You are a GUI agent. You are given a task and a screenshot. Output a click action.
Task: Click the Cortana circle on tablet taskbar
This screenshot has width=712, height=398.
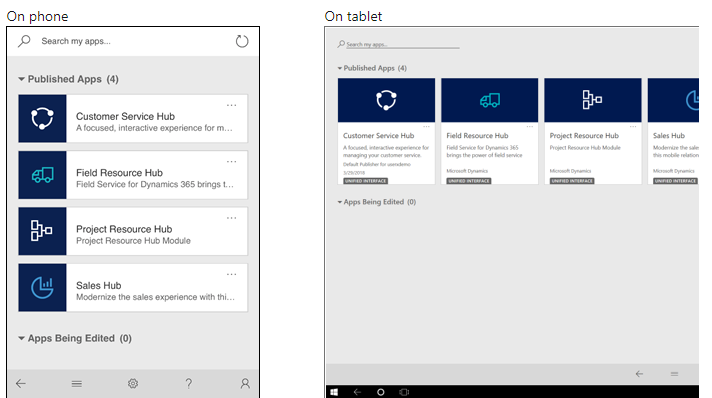[381, 392]
